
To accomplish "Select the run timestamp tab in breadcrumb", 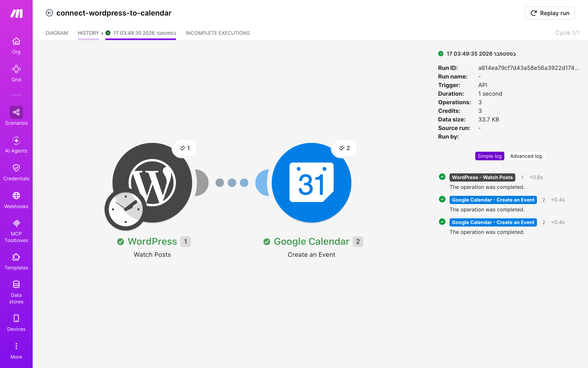I will click(141, 33).
